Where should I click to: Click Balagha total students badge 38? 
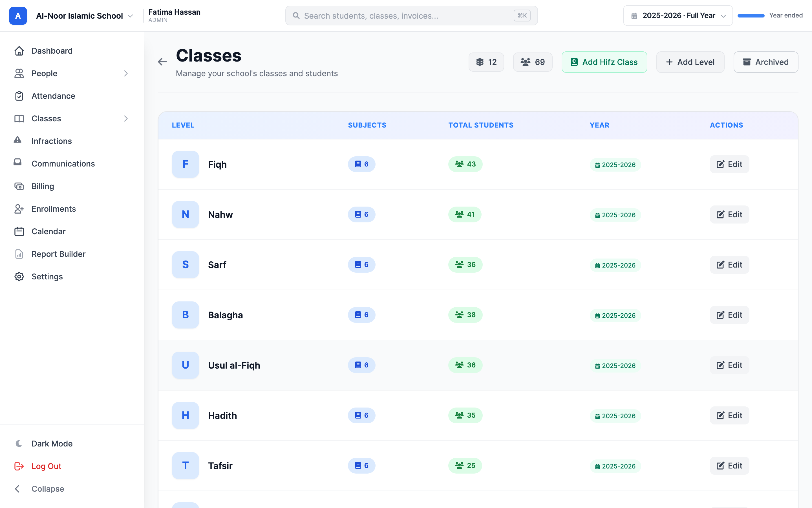[465, 315]
